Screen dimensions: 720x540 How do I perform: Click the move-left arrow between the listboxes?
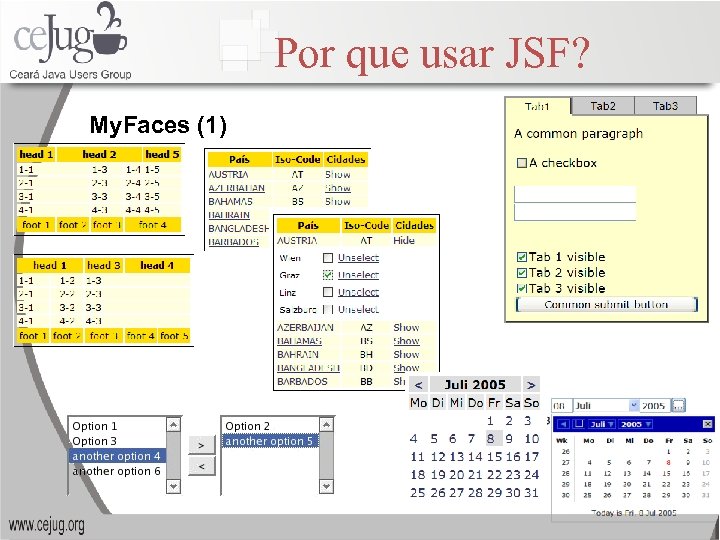(x=202, y=467)
